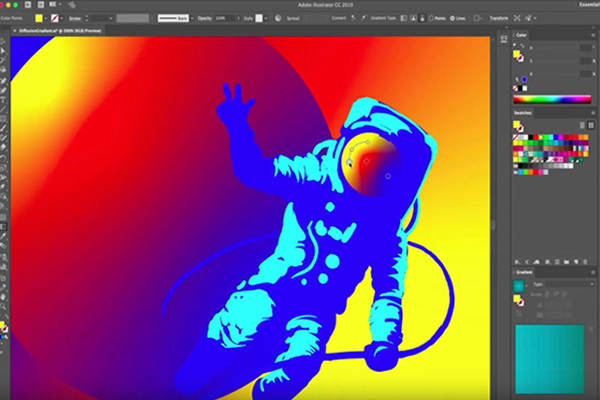Click the Gradient panel menu icon

pos(593,272)
